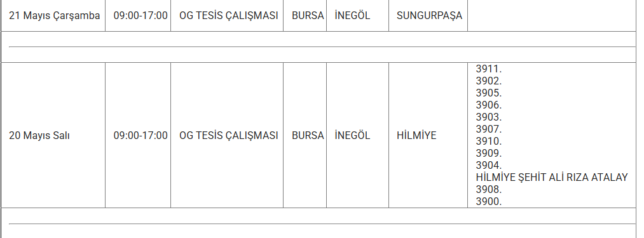The width and height of the screenshot is (644, 238).
Task: Click street entry 3911.
Action: (x=489, y=69)
